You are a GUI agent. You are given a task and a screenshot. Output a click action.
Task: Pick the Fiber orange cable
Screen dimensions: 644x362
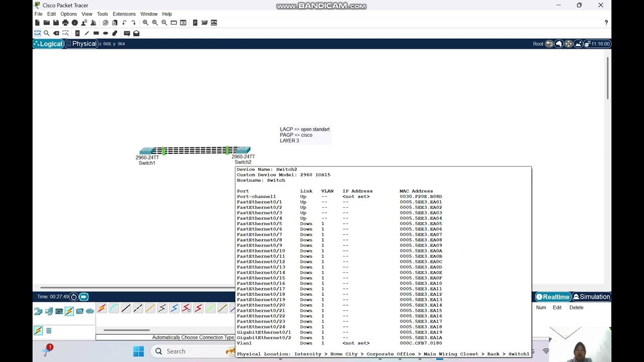tap(150, 308)
